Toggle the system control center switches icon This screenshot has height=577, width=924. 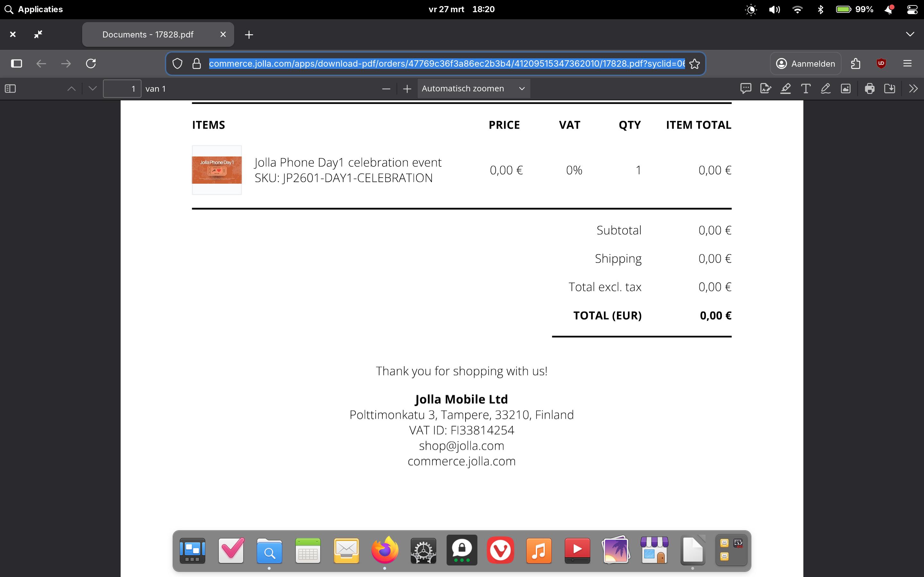coord(912,9)
